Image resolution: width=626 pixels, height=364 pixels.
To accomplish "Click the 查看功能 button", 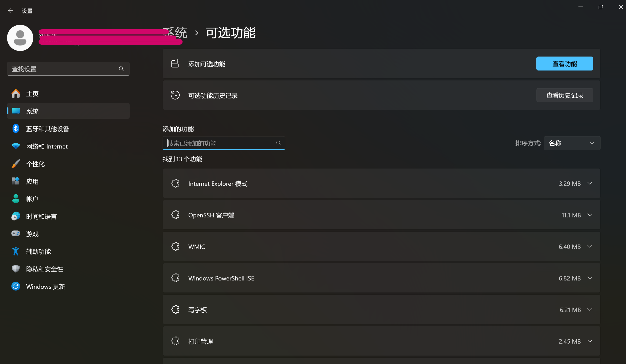I will click(565, 64).
